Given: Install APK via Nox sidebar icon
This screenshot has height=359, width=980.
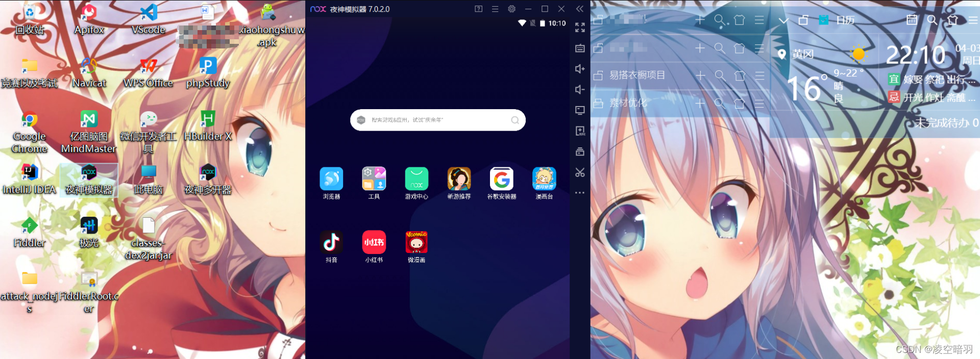Looking at the screenshot, I should pyautogui.click(x=580, y=131).
